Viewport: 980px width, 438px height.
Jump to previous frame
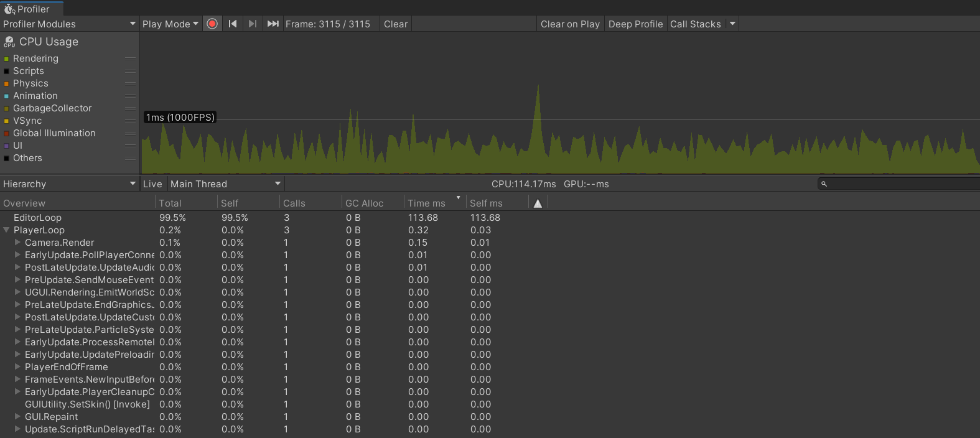click(233, 24)
